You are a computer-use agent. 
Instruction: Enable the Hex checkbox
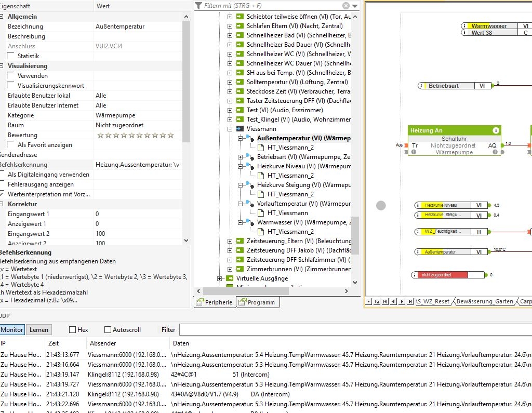pyautogui.click(x=72, y=329)
